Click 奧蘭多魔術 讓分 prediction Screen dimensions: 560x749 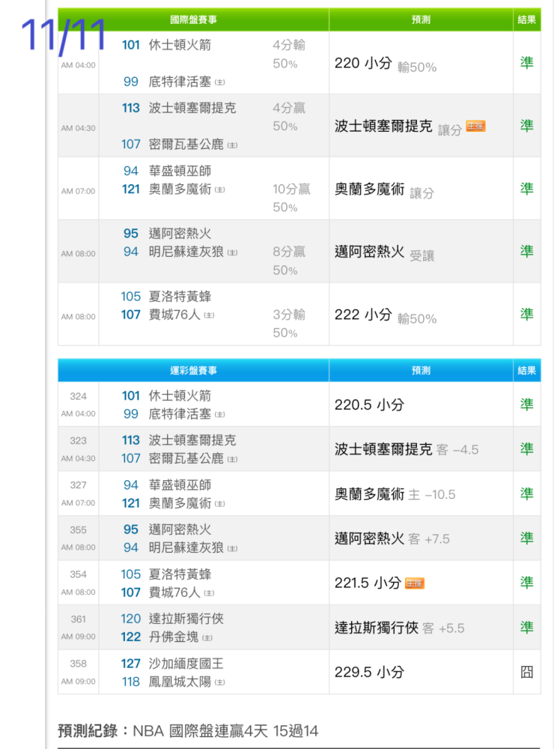pos(384,189)
